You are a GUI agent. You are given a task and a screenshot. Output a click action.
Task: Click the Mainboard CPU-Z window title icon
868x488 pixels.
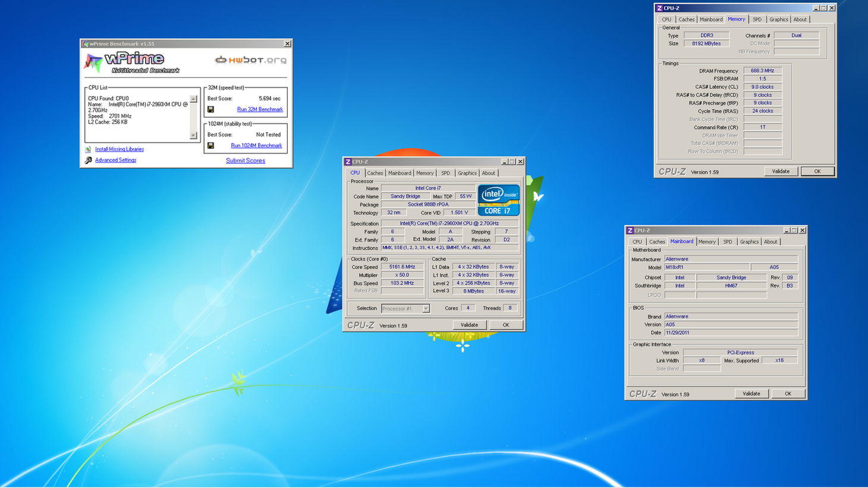[x=630, y=230]
